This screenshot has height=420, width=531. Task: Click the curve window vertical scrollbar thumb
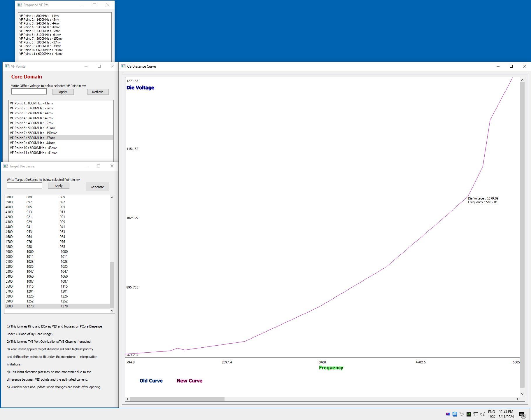coord(522,235)
